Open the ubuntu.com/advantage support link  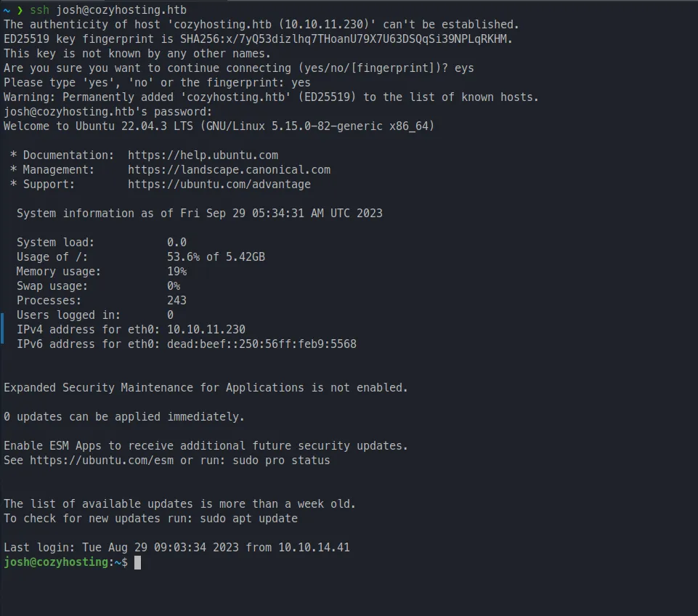click(x=219, y=185)
